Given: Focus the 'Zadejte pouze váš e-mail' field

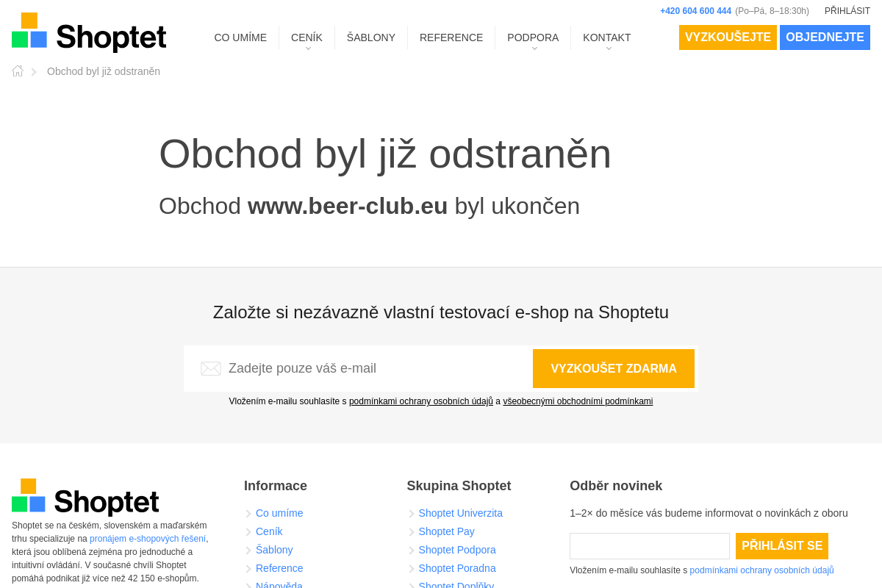Looking at the screenshot, I should (x=358, y=368).
